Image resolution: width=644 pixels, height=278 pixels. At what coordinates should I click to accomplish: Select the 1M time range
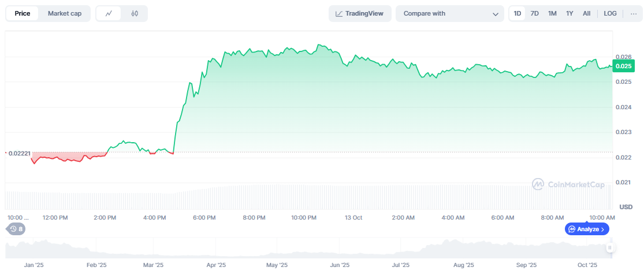(552, 13)
